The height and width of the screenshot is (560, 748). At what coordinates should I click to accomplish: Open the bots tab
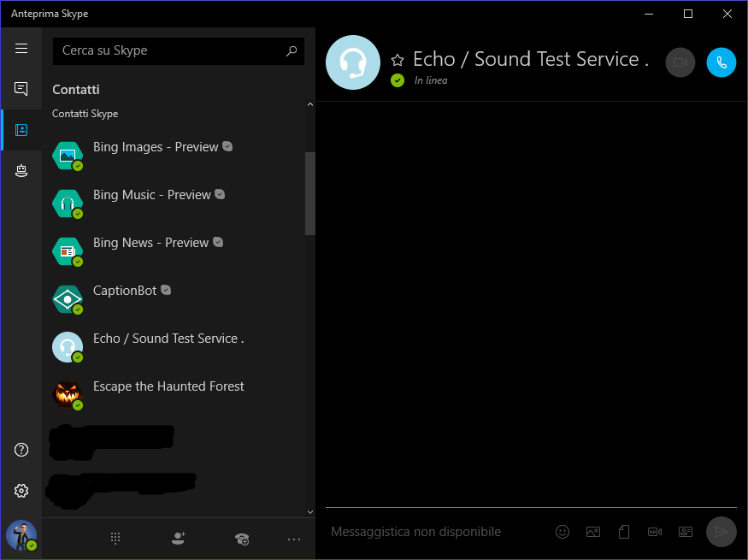(x=21, y=170)
